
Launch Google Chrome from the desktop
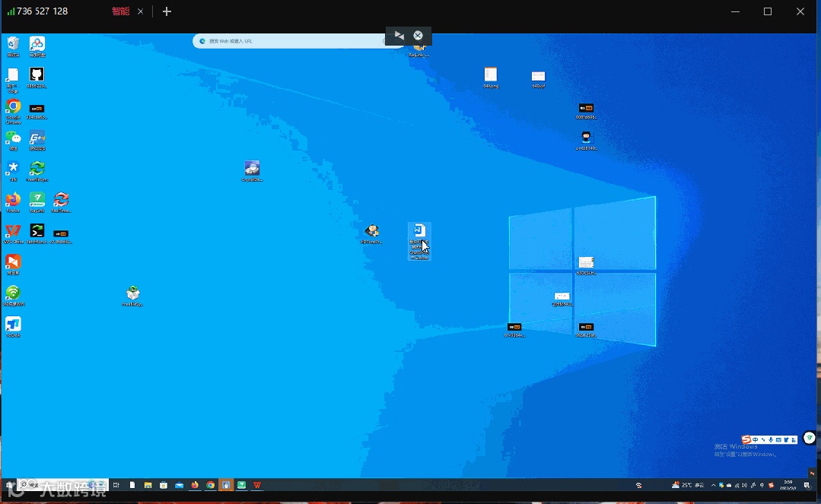coord(13,110)
